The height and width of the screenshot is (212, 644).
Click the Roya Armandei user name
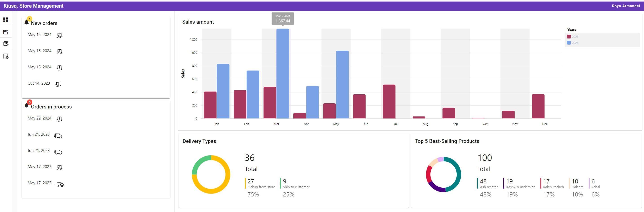626,6
